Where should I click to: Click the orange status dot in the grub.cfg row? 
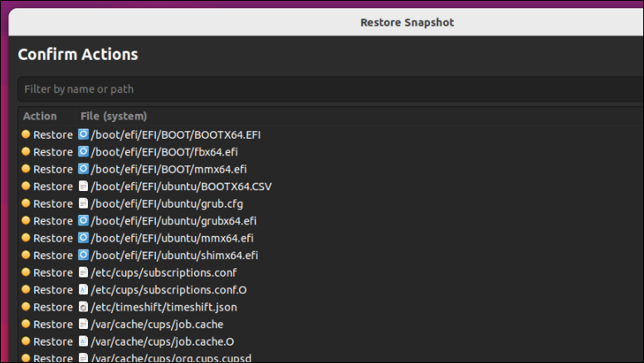coord(26,203)
